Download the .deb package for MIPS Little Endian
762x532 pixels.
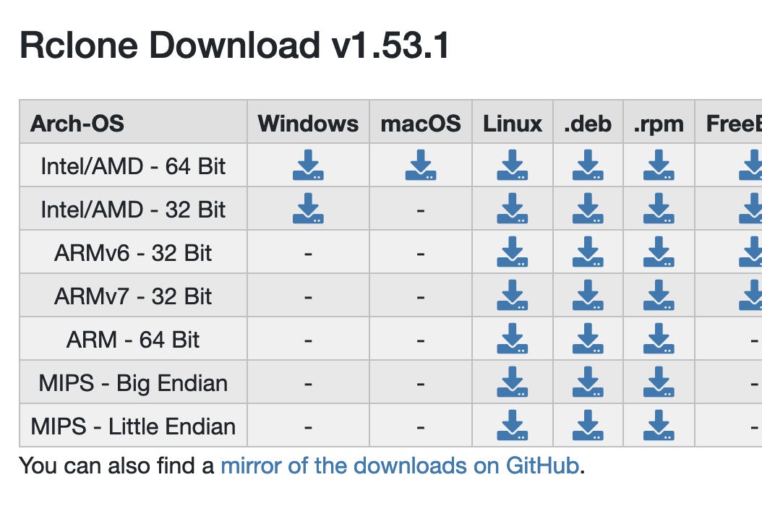click(588, 426)
